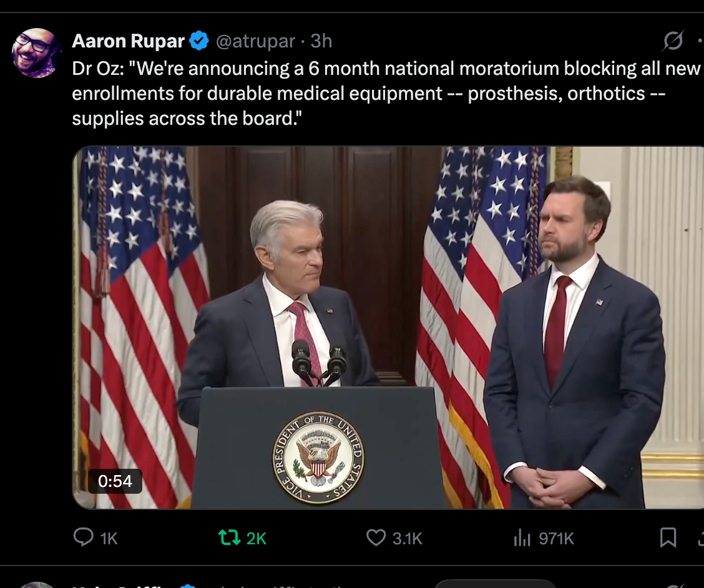The image size is (704, 588).
Task: Open Aaron Rupar's profile avatar
Action: point(36,52)
